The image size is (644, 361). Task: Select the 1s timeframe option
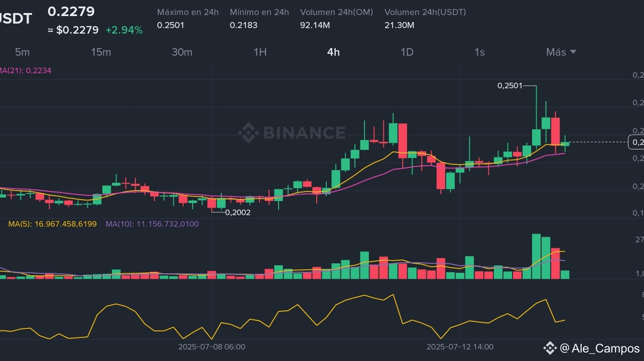[479, 52]
